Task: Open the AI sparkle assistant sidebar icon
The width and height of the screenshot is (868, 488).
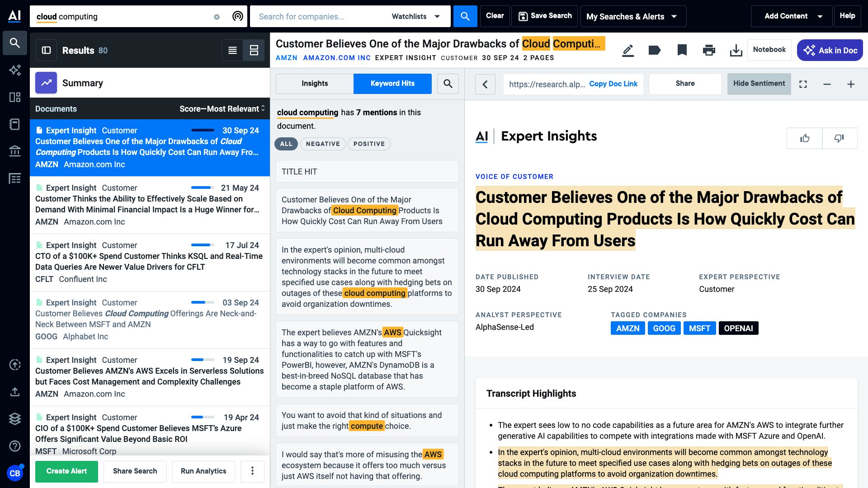Action: point(15,70)
